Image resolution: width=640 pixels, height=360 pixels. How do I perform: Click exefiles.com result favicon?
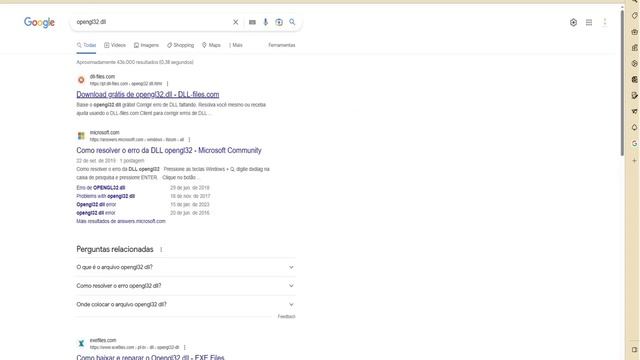pyautogui.click(x=81, y=343)
